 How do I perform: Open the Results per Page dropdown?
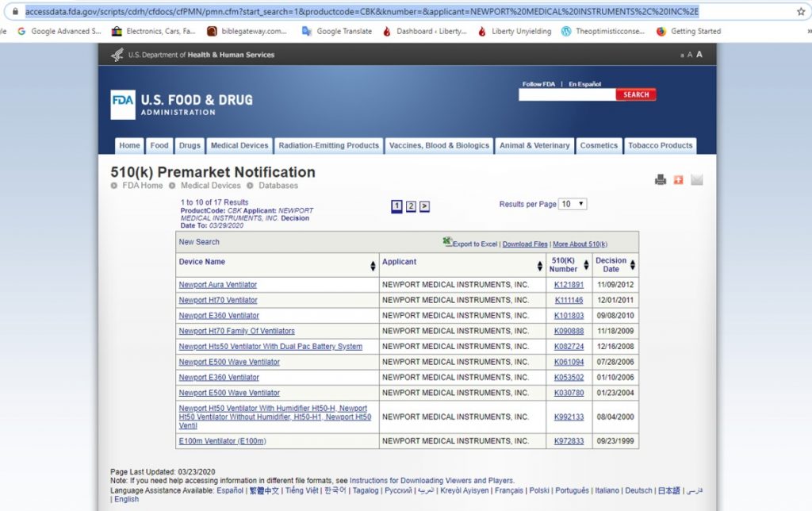(573, 204)
